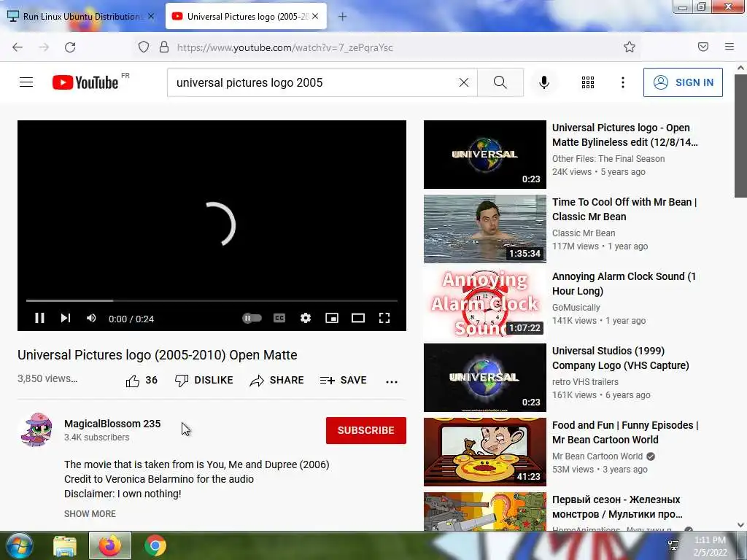Skip to the next video

[66, 318]
